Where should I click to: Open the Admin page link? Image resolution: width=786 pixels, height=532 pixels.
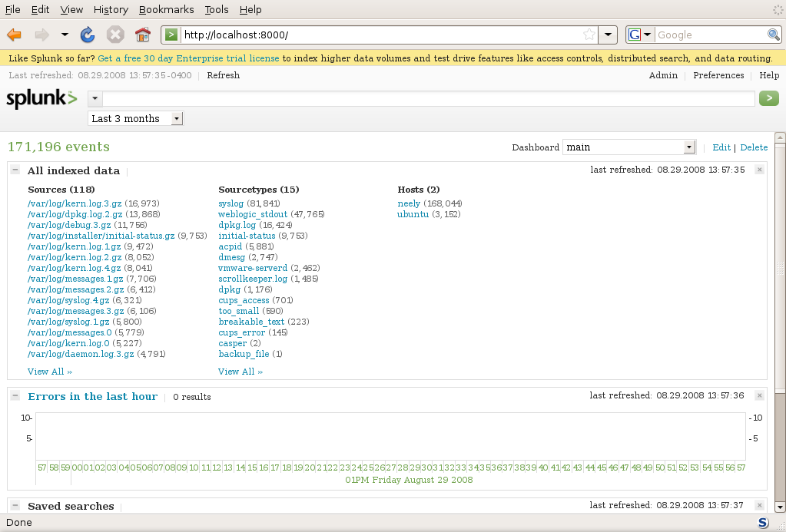663,75
